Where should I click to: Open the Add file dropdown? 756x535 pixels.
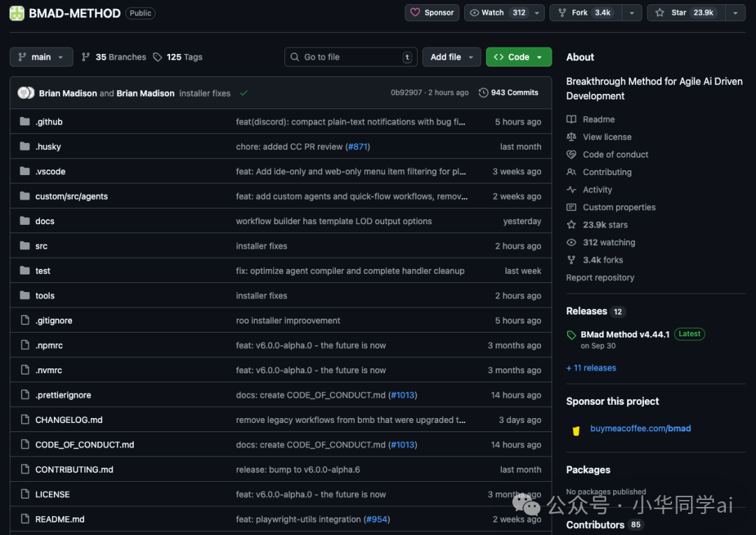click(451, 57)
